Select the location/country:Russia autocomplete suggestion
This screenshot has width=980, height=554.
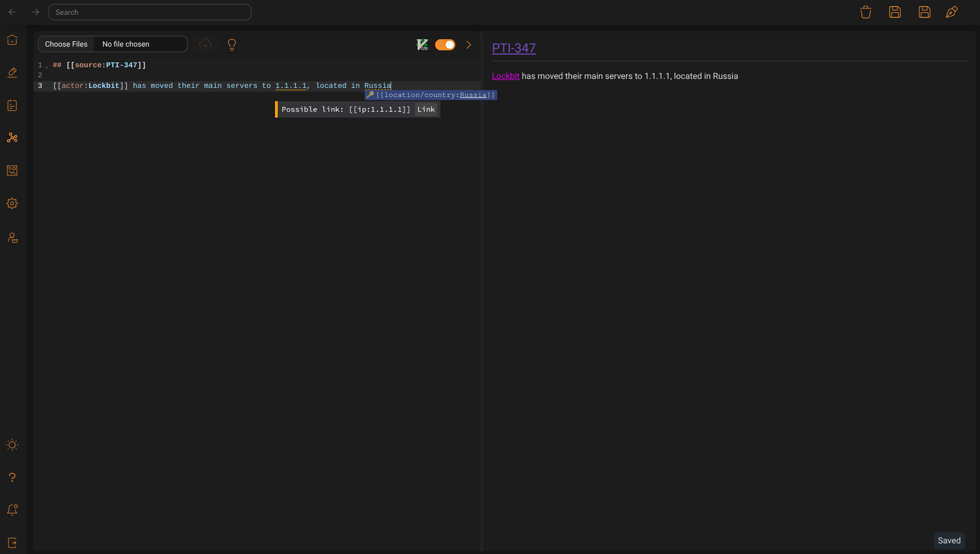point(430,95)
